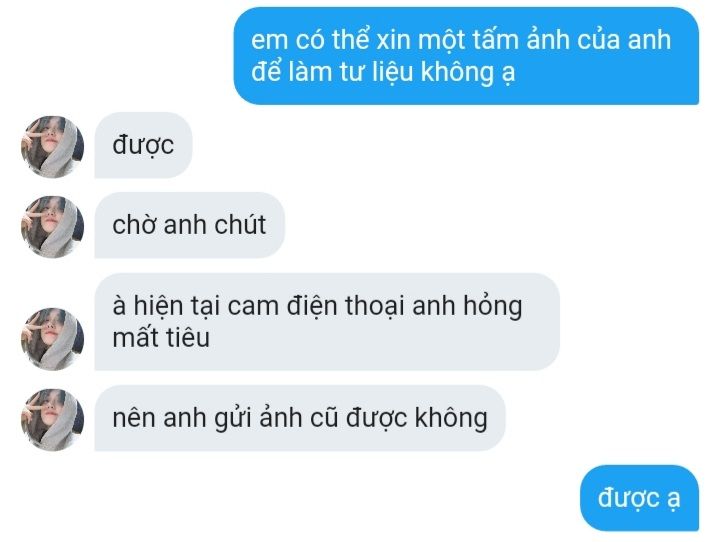Click the word "gửi" in the last gray message
The image size is (719, 542).
click(232, 419)
